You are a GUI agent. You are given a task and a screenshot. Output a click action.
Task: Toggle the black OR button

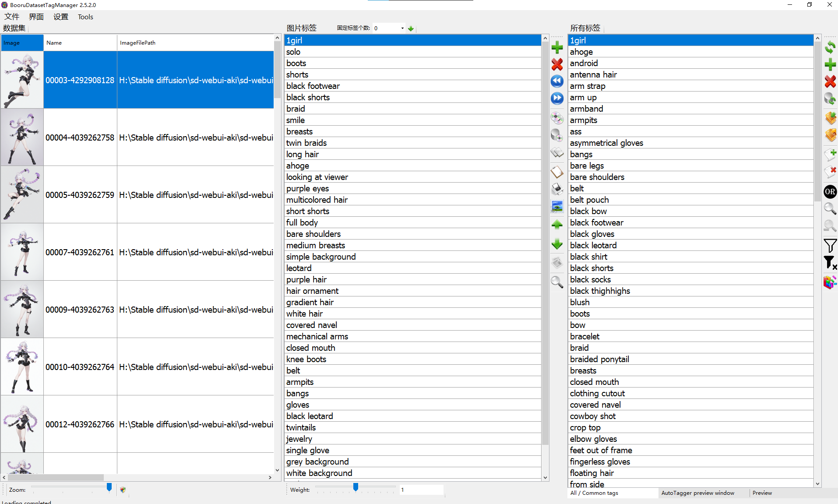pyautogui.click(x=830, y=192)
